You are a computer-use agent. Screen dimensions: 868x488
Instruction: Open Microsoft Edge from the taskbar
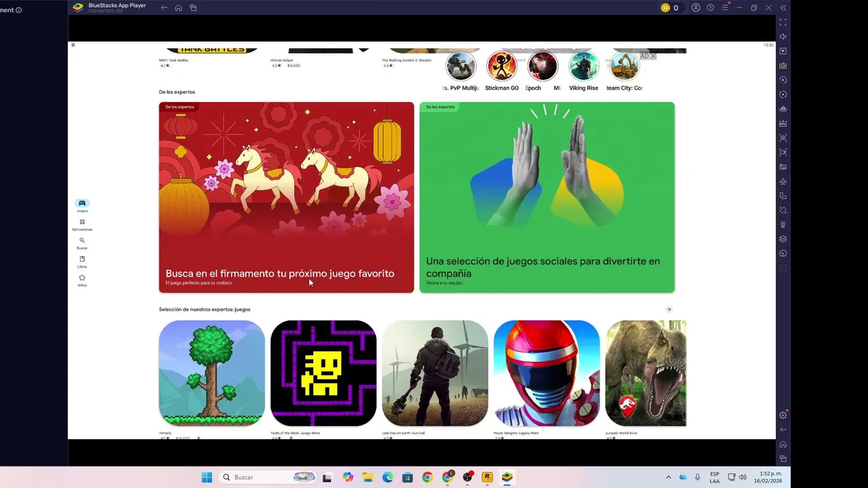point(387,477)
